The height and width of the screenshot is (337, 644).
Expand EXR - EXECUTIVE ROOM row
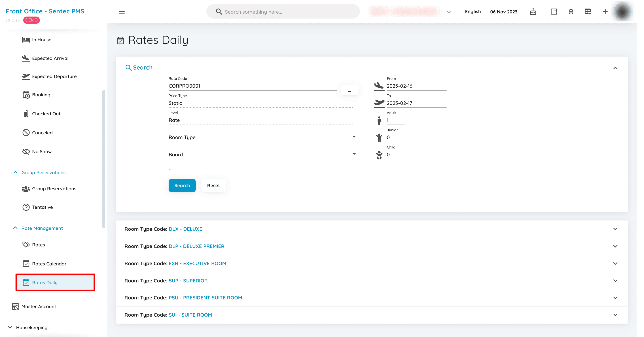372,263
